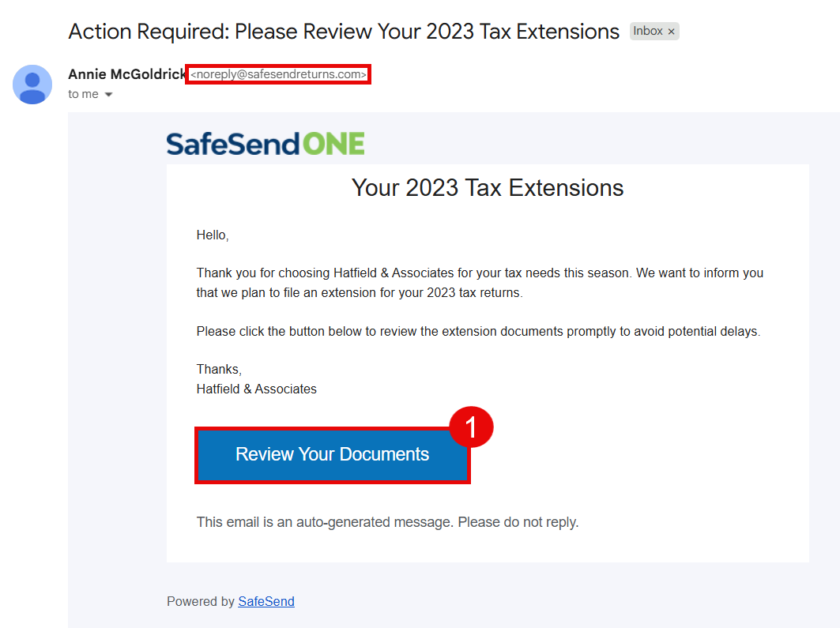
Task: Click the SafeSendONE logo
Action: point(266,144)
